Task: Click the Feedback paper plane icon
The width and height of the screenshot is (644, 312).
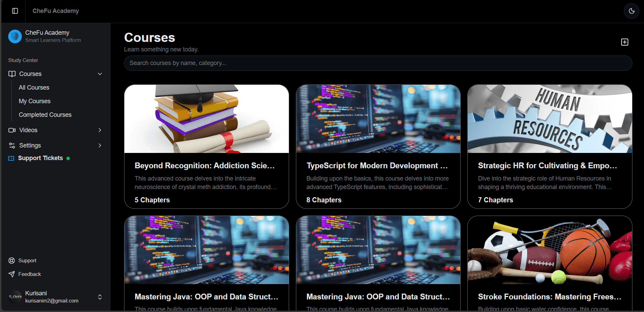Action: click(12, 274)
